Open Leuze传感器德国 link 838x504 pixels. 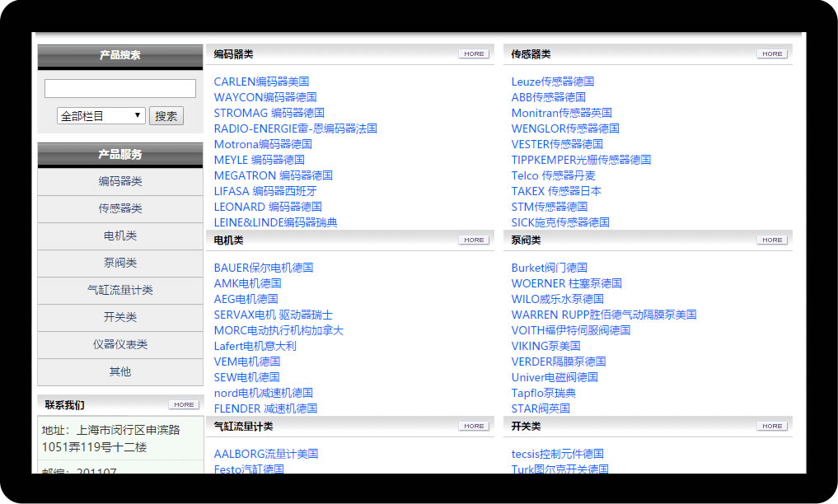(x=553, y=82)
